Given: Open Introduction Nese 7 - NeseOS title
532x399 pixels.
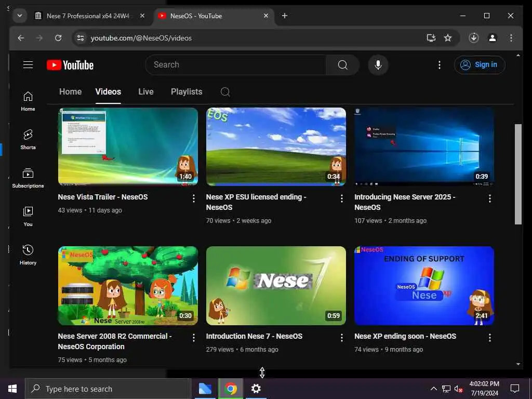Looking at the screenshot, I should (x=254, y=336).
